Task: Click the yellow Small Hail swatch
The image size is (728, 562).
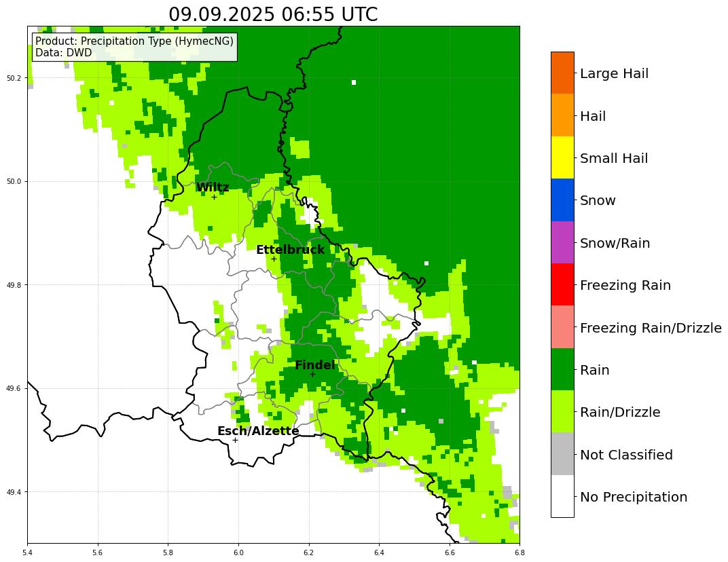Action: tap(562, 157)
